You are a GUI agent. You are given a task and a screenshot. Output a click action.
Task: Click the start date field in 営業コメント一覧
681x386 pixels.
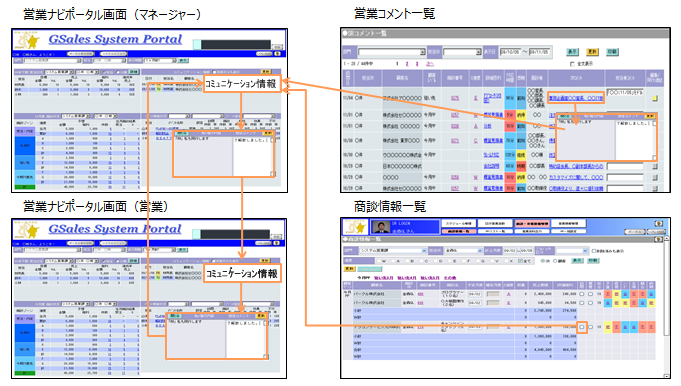tap(510, 52)
